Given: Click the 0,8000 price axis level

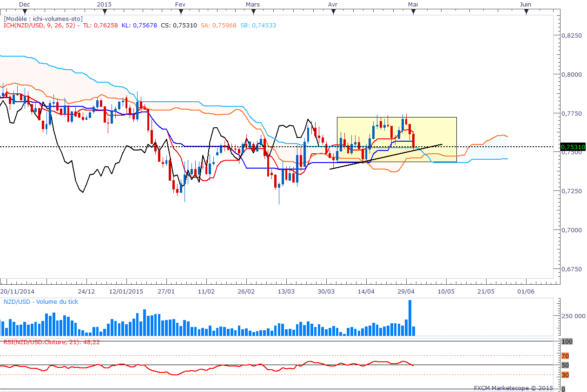Looking at the screenshot, I should coord(572,74).
